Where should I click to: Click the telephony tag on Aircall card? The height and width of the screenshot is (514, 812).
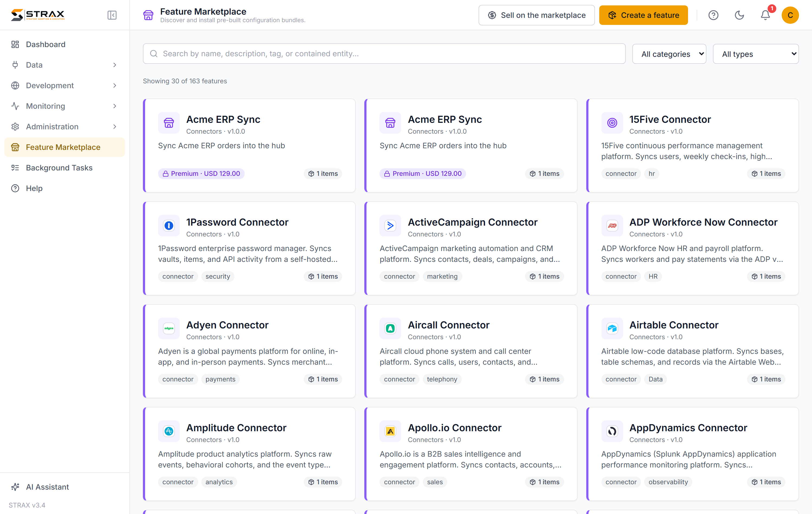pos(442,379)
